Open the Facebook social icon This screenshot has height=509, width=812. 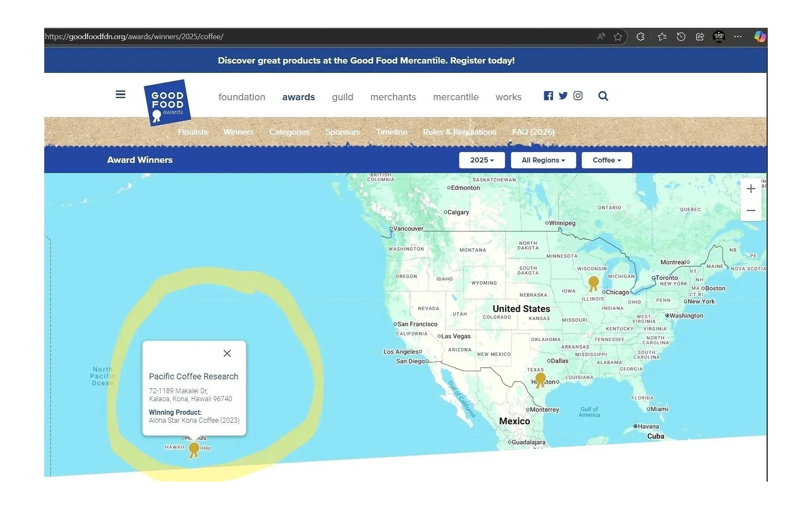[x=548, y=96]
